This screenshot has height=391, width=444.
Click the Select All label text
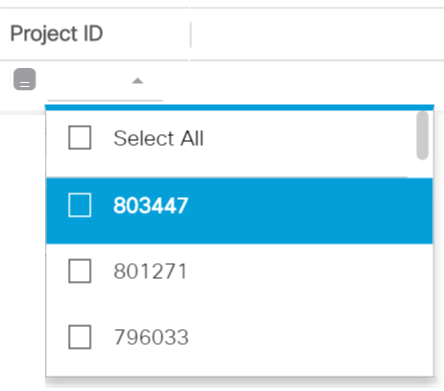coord(159,138)
